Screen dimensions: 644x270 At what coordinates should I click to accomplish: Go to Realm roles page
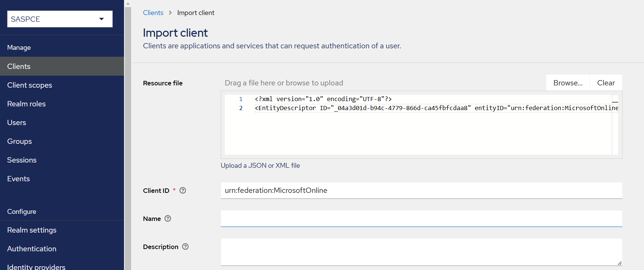26,104
